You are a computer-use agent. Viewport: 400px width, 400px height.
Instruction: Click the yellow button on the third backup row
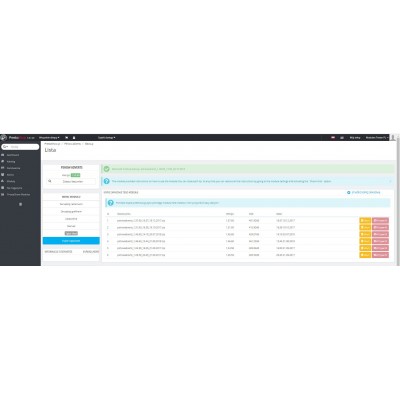click(x=365, y=234)
